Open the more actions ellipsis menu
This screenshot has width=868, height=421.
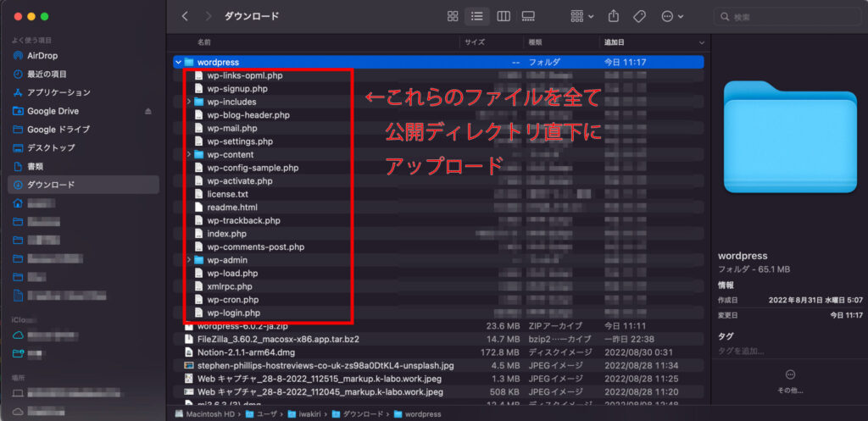click(671, 17)
